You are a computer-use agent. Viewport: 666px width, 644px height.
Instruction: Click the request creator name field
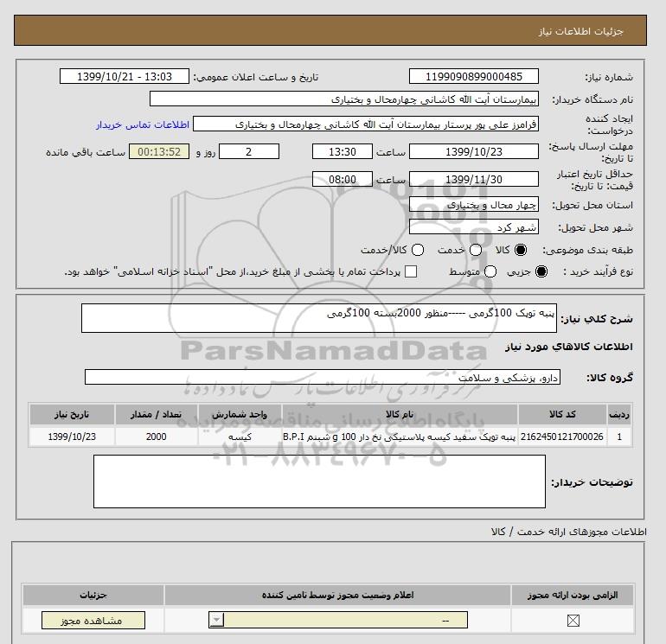click(366, 124)
